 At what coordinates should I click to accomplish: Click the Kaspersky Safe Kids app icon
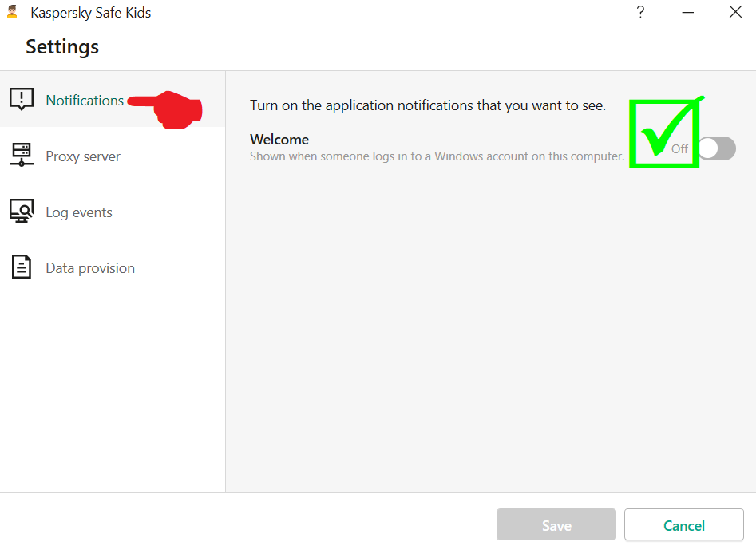click(x=12, y=12)
